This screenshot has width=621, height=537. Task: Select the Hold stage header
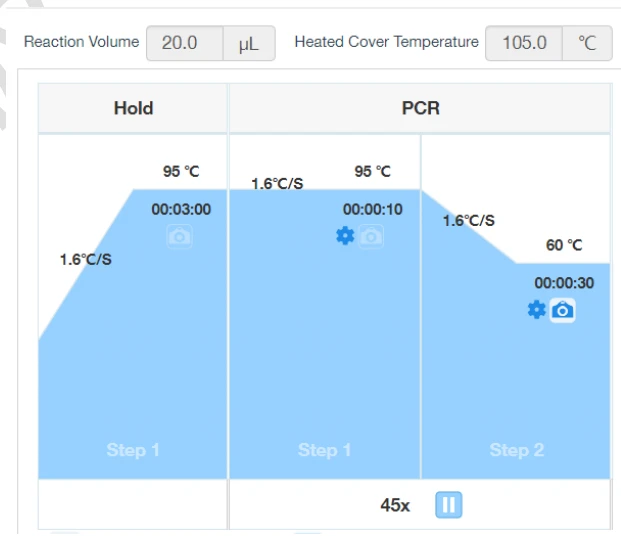coord(133,108)
